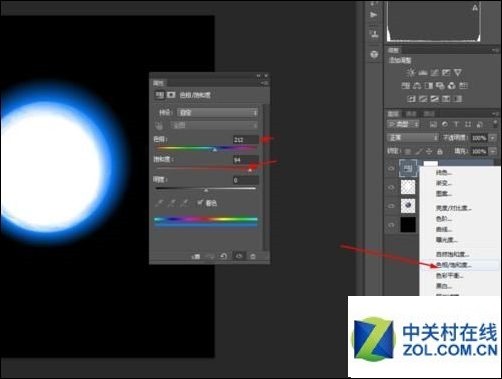Click the saturation slider handle
Screen dimensions: 502x379
(250, 170)
